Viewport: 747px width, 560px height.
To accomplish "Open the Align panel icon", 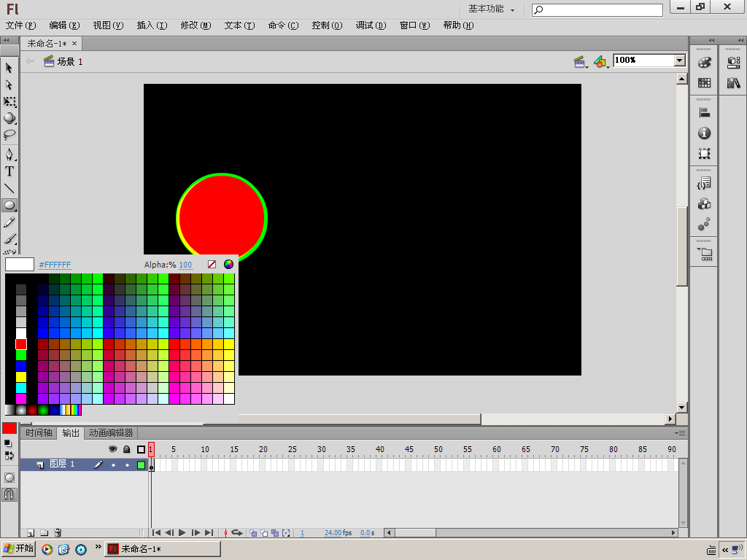I will [x=704, y=113].
